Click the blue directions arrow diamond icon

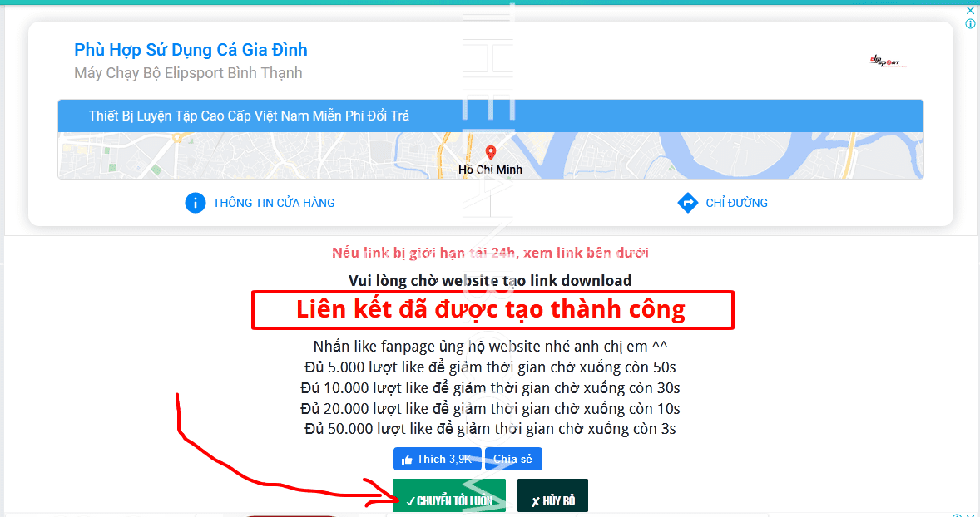click(x=687, y=203)
